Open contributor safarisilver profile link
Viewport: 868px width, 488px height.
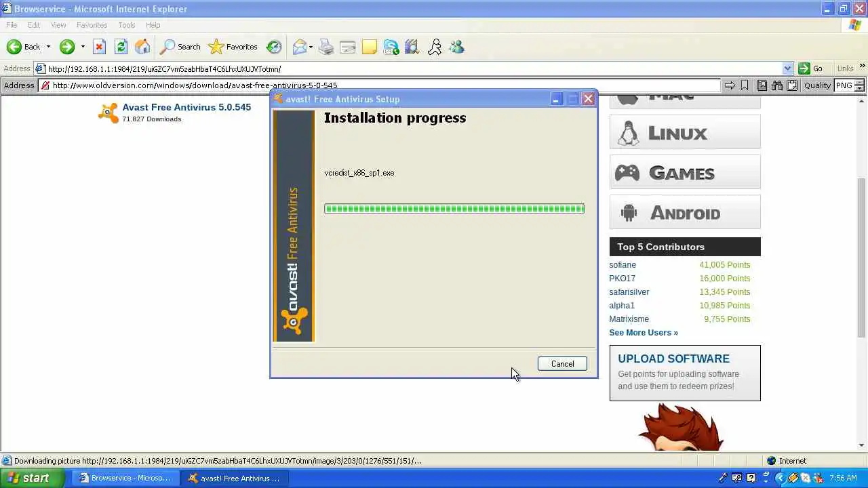[629, 292]
